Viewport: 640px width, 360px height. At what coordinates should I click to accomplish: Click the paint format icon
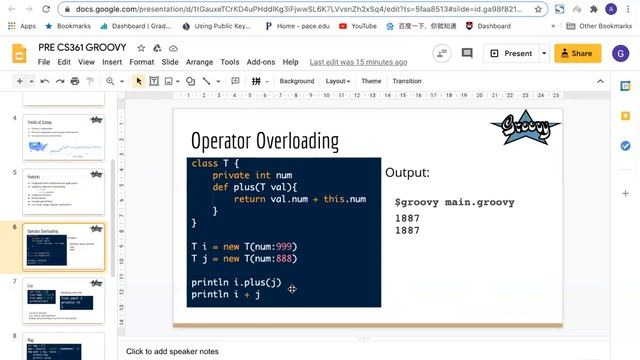point(90,81)
